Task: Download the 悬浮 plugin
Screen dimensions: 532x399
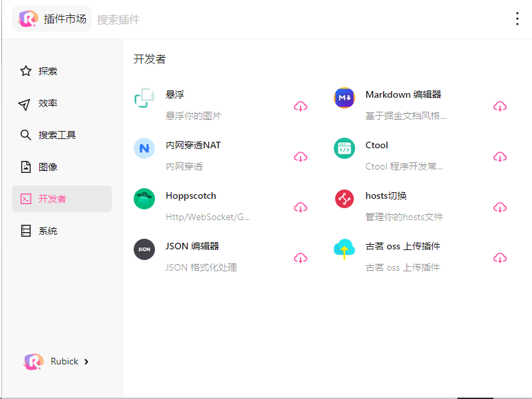Action: [301, 106]
